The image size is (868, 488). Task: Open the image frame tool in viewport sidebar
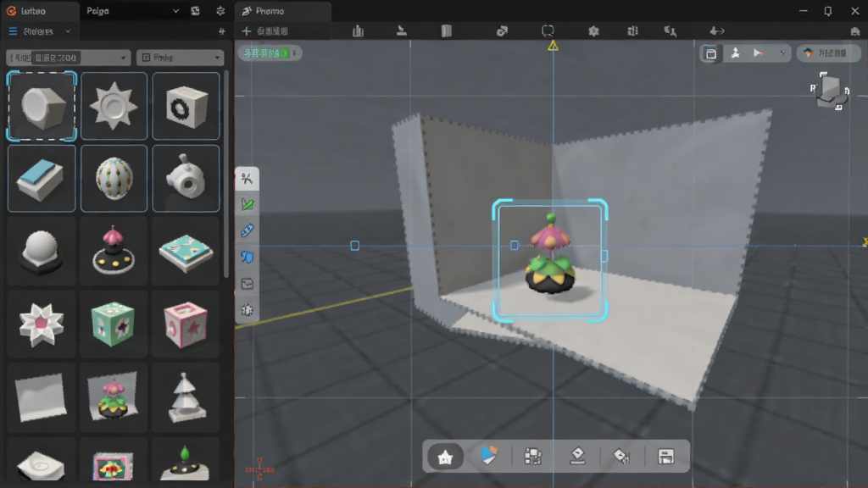(x=247, y=284)
